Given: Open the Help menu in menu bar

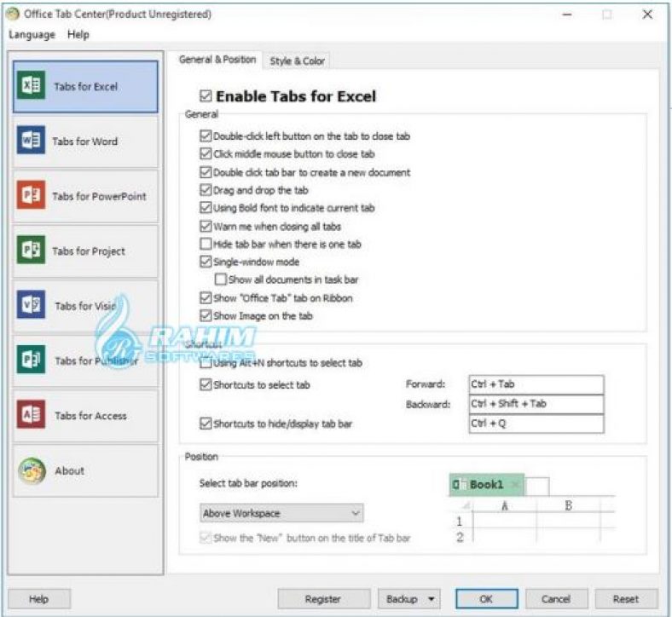Looking at the screenshot, I should (x=78, y=34).
